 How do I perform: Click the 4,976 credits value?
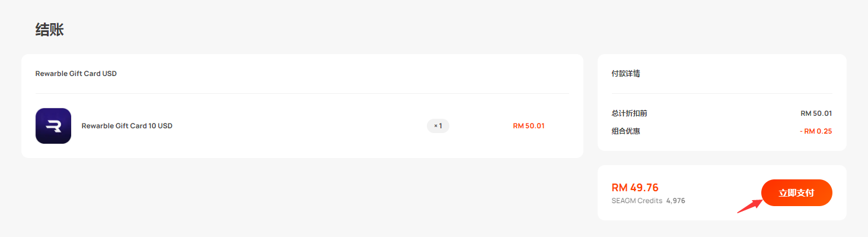point(676,201)
